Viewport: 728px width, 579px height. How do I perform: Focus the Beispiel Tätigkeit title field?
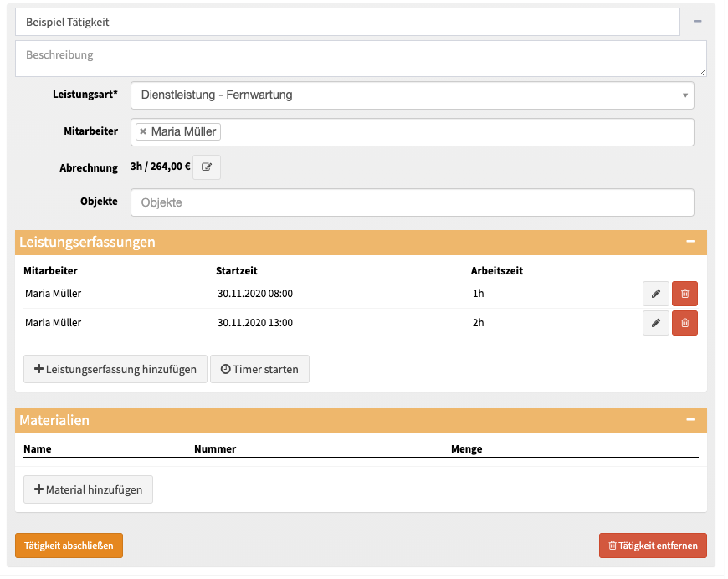tap(347, 22)
